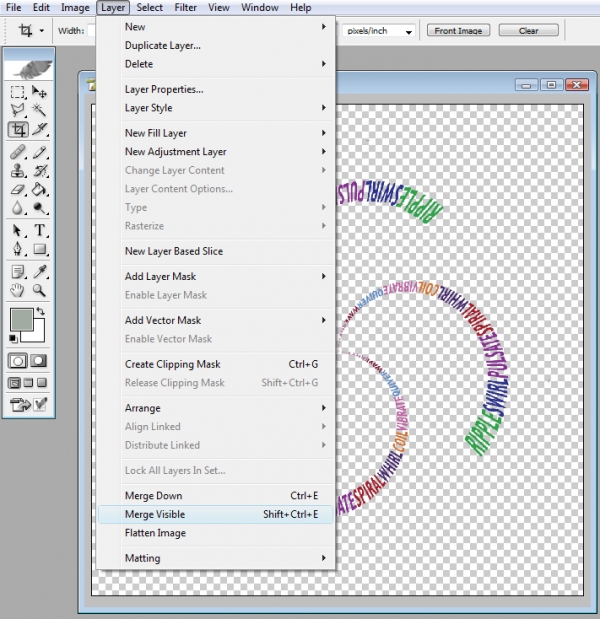This screenshot has width=600, height=619.
Task: Select the Blur tool
Action: click(17, 208)
